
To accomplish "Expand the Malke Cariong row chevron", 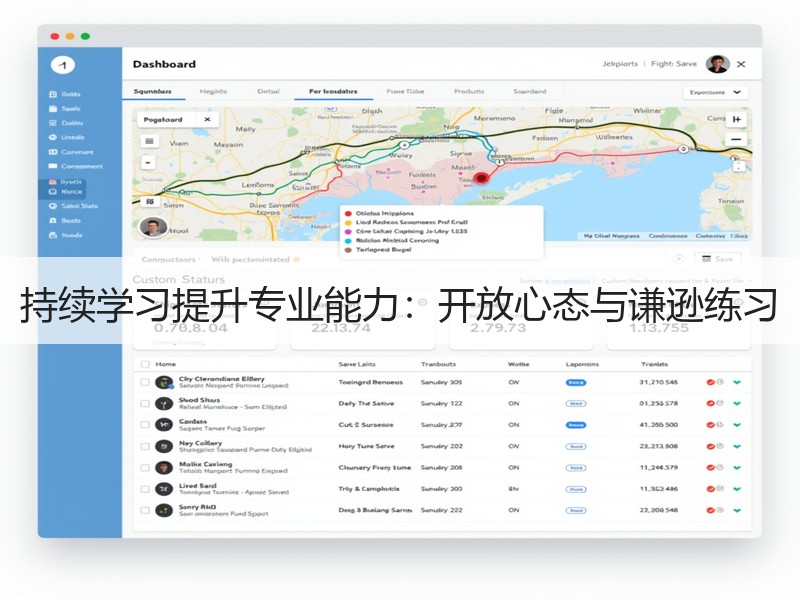I will [737, 468].
